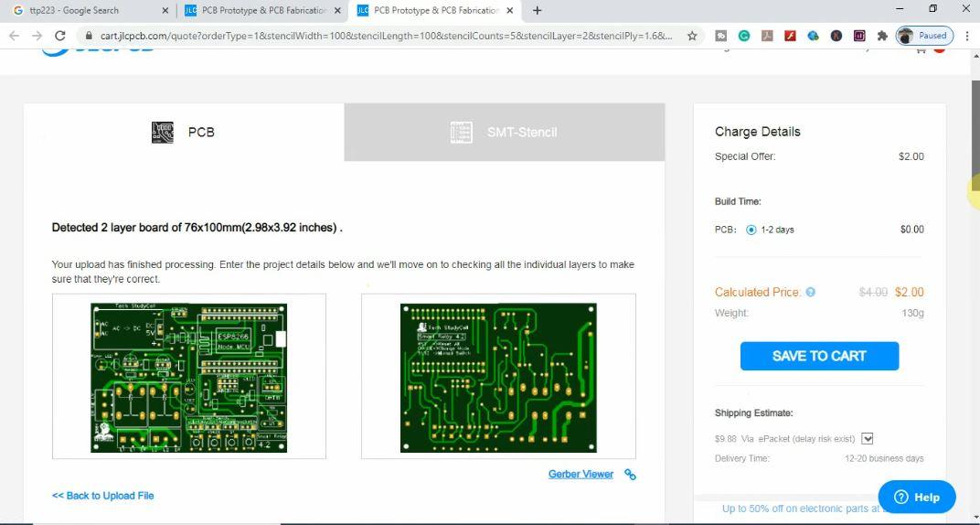This screenshot has height=525, width=980.
Task: Open the Help chat button
Action: pos(917,497)
